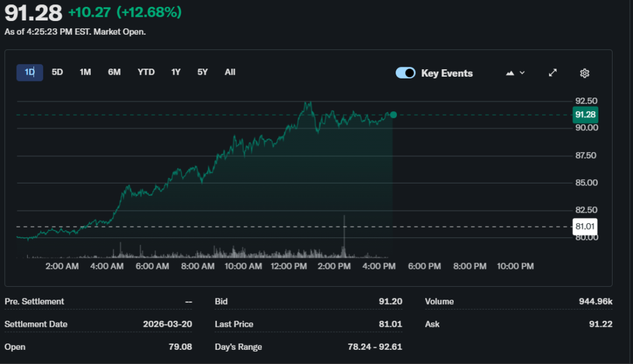The image size is (633, 364).
Task: Click the tall volume spike near 2:00 PM
Action: pyautogui.click(x=344, y=238)
